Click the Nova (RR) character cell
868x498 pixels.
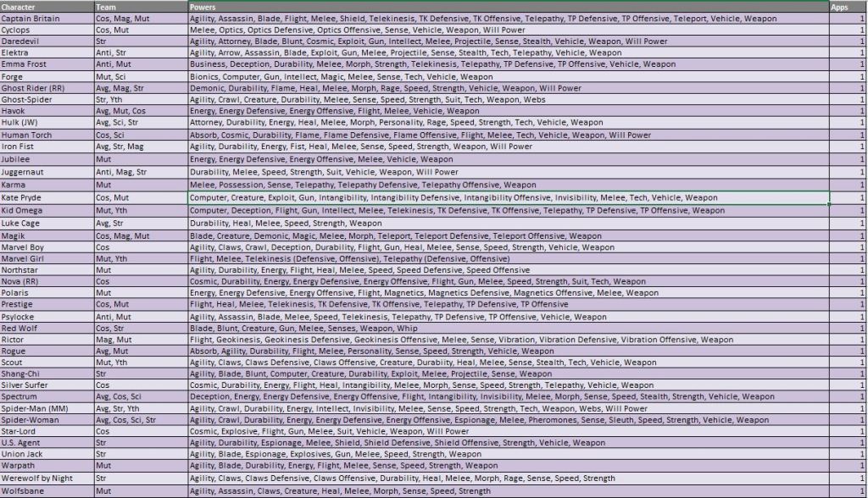47,281
